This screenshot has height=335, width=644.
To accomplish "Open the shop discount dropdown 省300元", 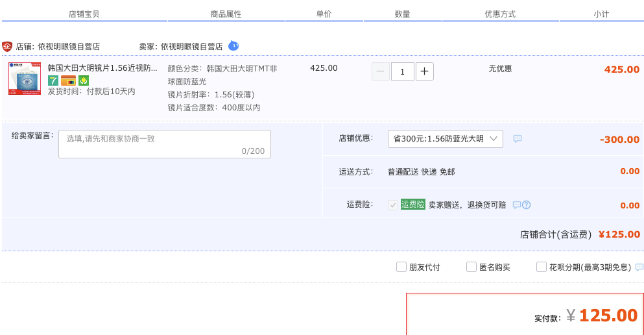I will point(445,139).
